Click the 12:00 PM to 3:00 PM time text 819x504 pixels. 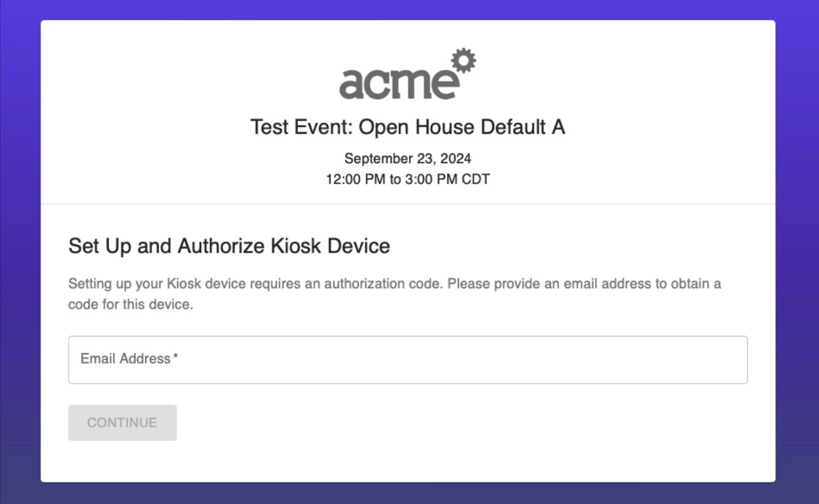pos(391,180)
